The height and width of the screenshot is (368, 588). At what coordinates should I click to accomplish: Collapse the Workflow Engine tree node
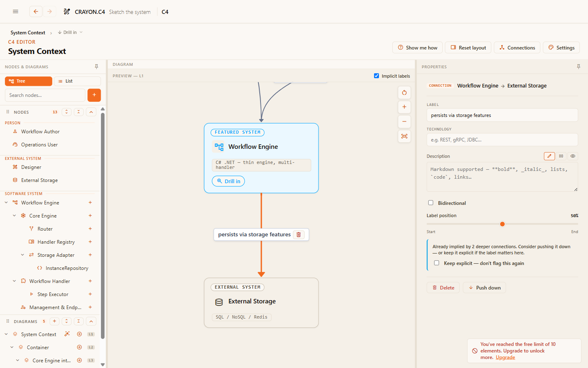(6, 202)
